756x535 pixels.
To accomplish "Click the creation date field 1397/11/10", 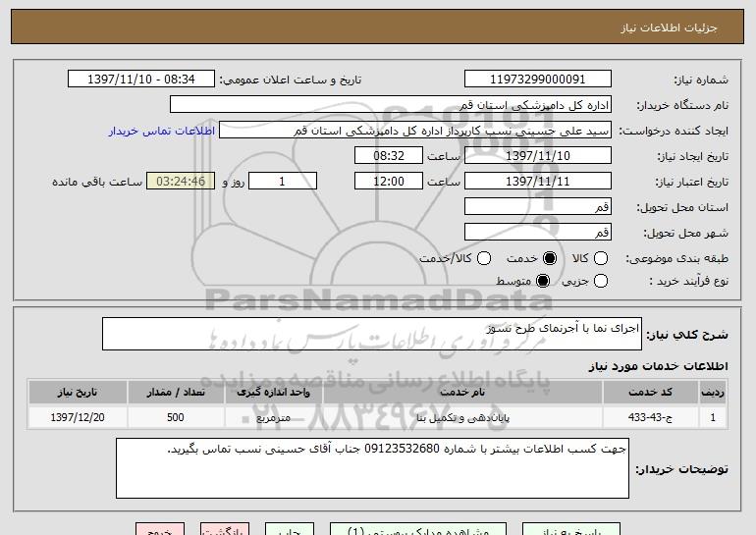I will 538,156.
